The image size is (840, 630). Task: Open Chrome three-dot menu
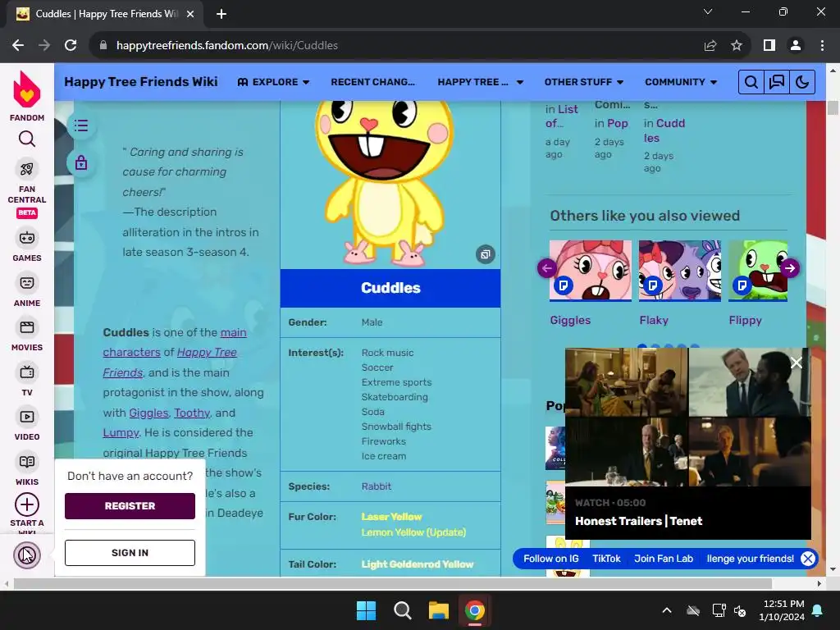click(822, 46)
